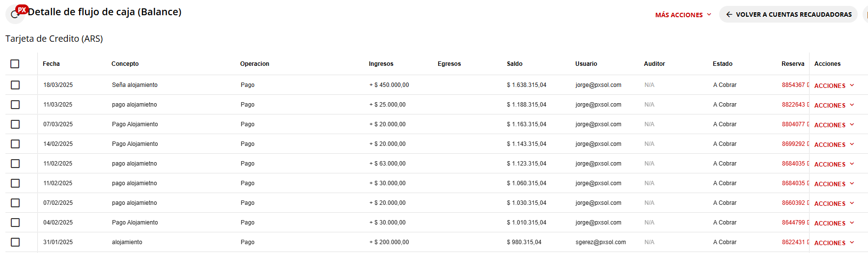Click the back arrow in Volver a Cuentas Recaudadoras
The image size is (868, 253).
(729, 15)
